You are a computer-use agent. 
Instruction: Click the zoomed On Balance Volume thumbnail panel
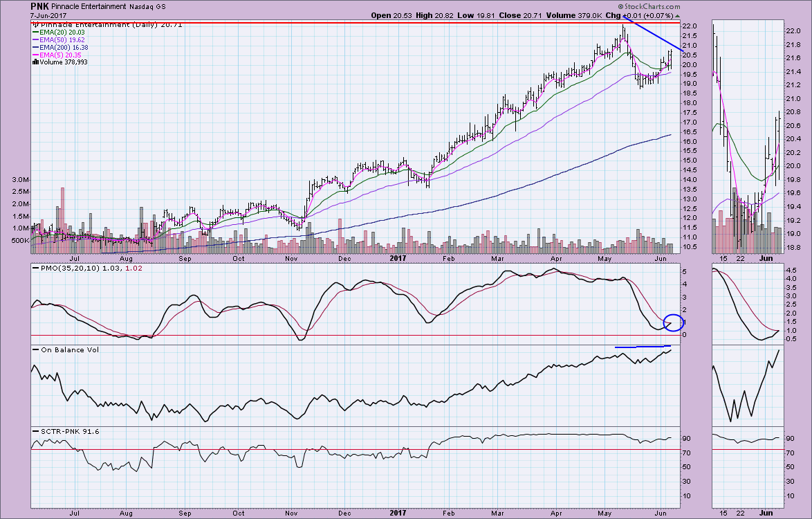click(x=748, y=386)
